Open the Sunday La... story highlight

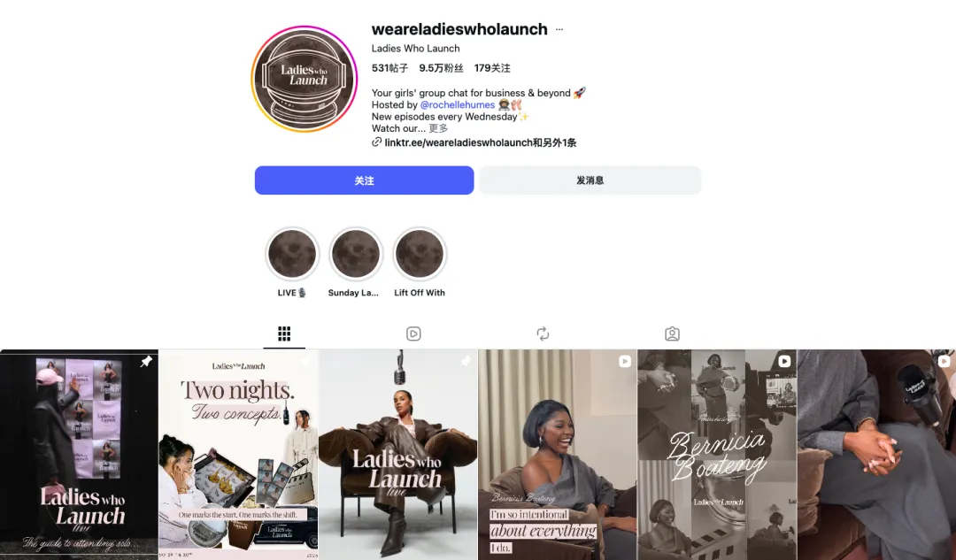(x=356, y=254)
